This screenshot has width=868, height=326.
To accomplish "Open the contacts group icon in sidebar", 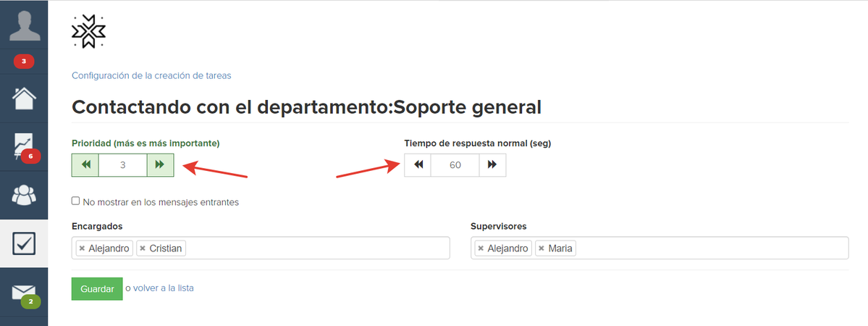I will 24,195.
